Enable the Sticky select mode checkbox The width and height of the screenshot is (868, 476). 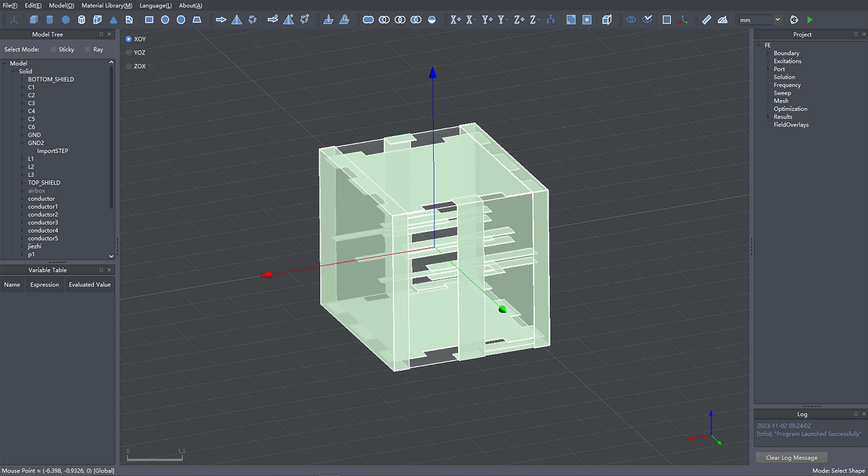(54, 50)
